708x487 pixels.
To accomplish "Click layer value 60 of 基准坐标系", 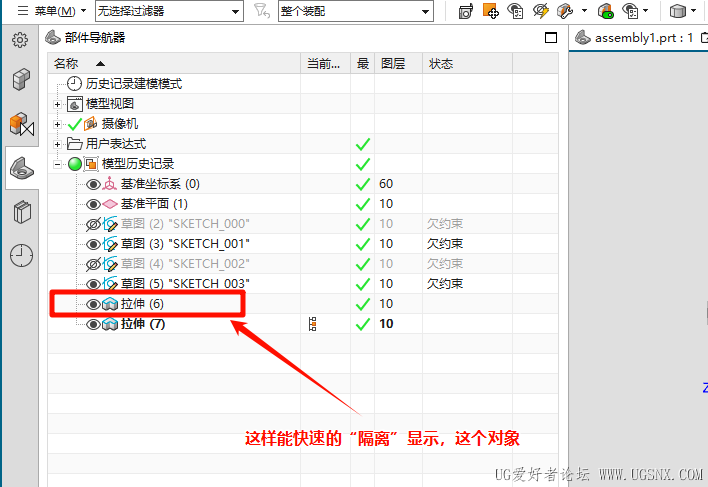I will coord(386,184).
